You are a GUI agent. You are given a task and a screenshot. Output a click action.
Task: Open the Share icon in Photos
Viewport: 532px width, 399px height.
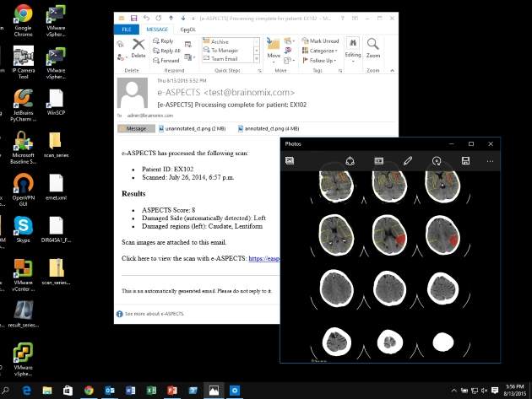click(x=350, y=160)
